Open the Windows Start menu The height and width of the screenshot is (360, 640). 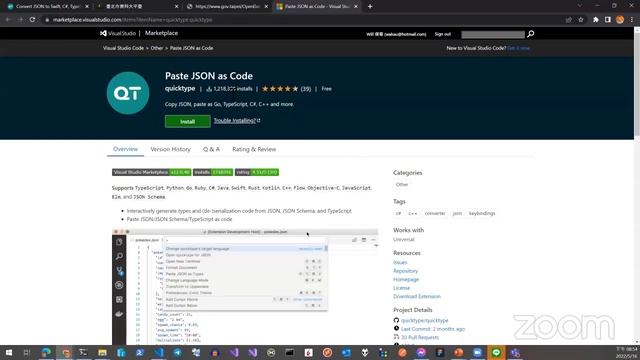tap(8, 352)
